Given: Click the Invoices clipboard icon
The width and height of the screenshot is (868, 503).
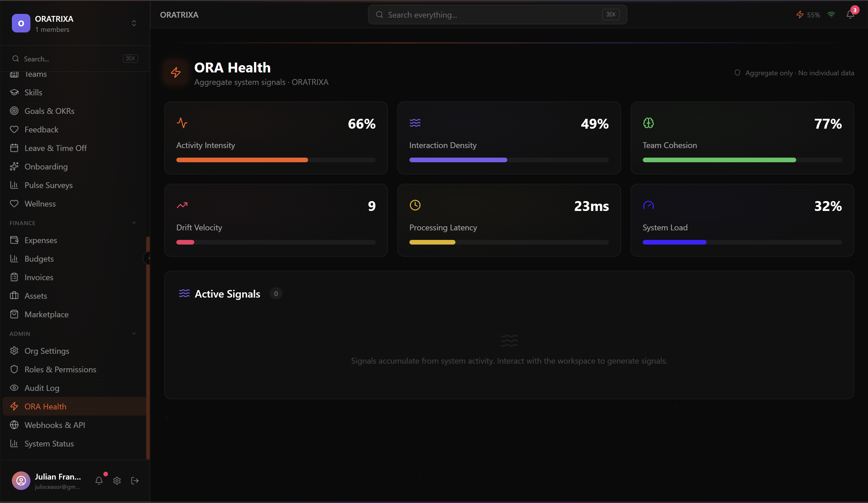Looking at the screenshot, I should (14, 277).
